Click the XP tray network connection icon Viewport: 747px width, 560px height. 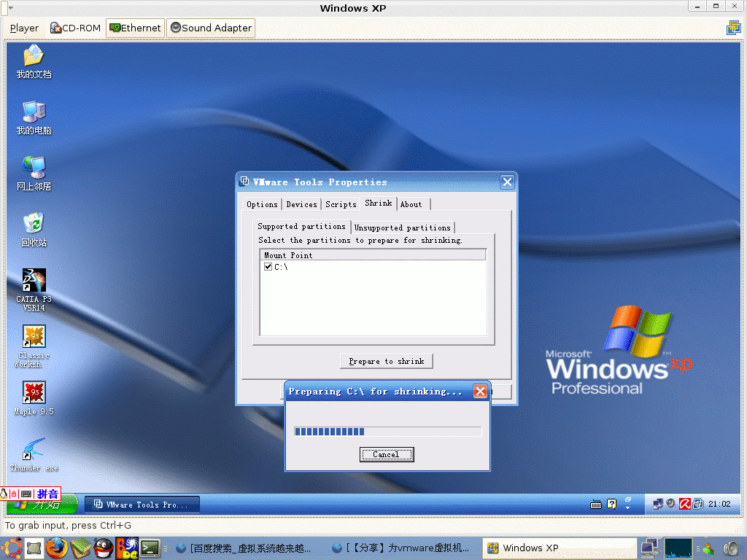[x=658, y=503]
